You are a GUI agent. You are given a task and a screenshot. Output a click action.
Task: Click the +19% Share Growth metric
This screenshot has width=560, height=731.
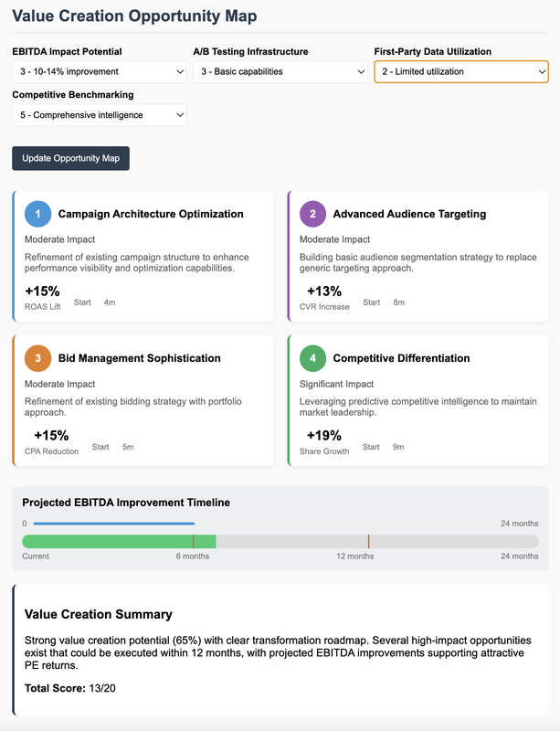tap(324, 436)
